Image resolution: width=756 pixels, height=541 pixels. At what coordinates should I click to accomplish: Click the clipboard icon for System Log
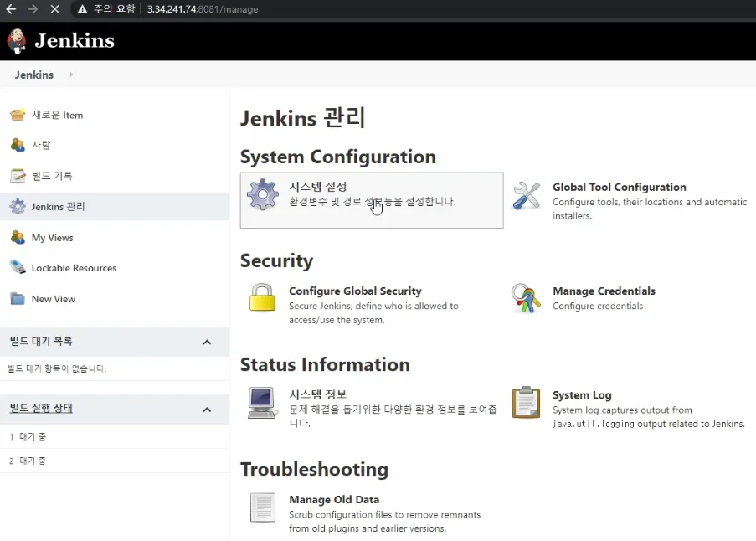pos(527,402)
